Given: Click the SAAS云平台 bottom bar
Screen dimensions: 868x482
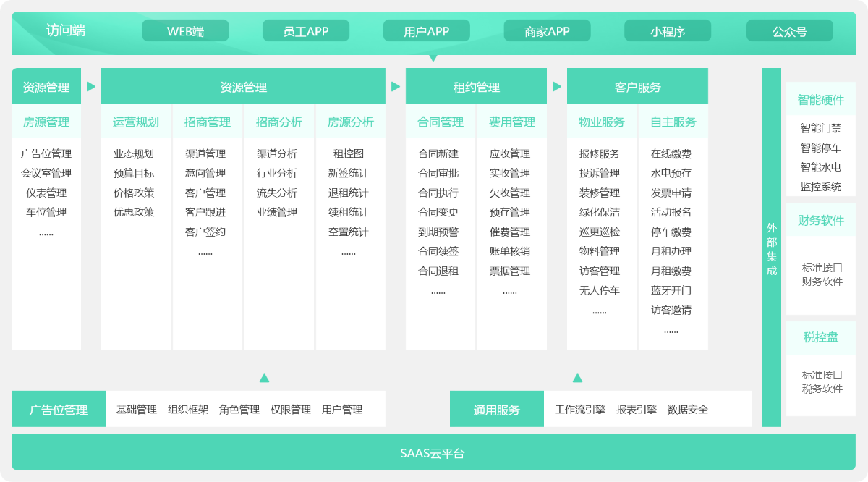Looking at the screenshot, I should 433,453.
